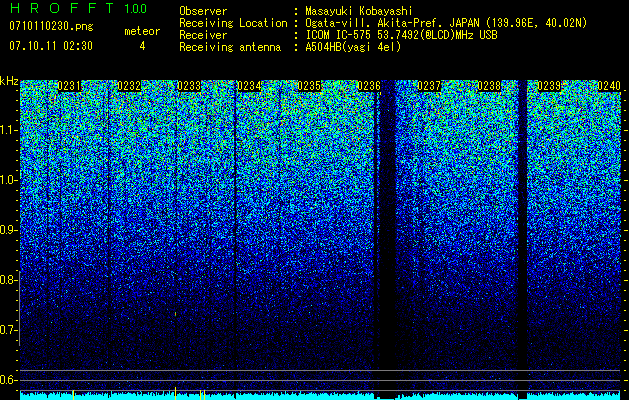Click the HROFFT program title
The width and height of the screenshot is (629, 400).
[x=61, y=8]
